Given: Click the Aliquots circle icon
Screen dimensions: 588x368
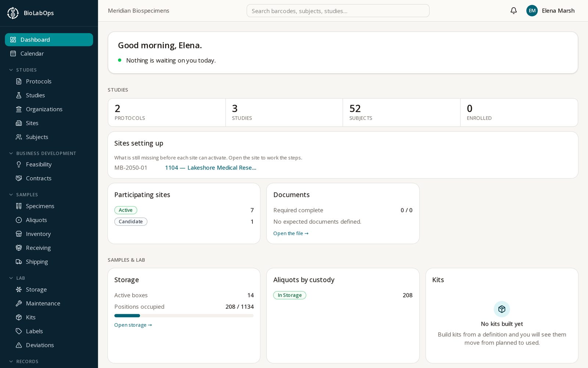Looking at the screenshot, I should pyautogui.click(x=19, y=220).
